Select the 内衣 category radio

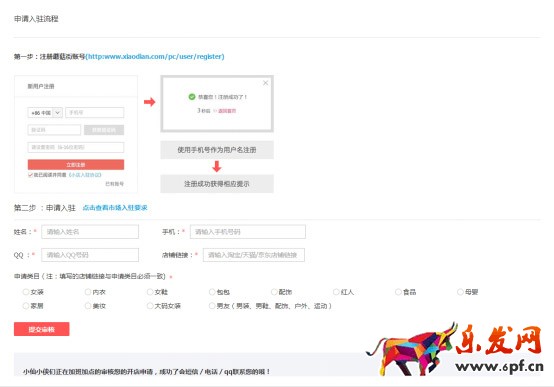click(88, 292)
